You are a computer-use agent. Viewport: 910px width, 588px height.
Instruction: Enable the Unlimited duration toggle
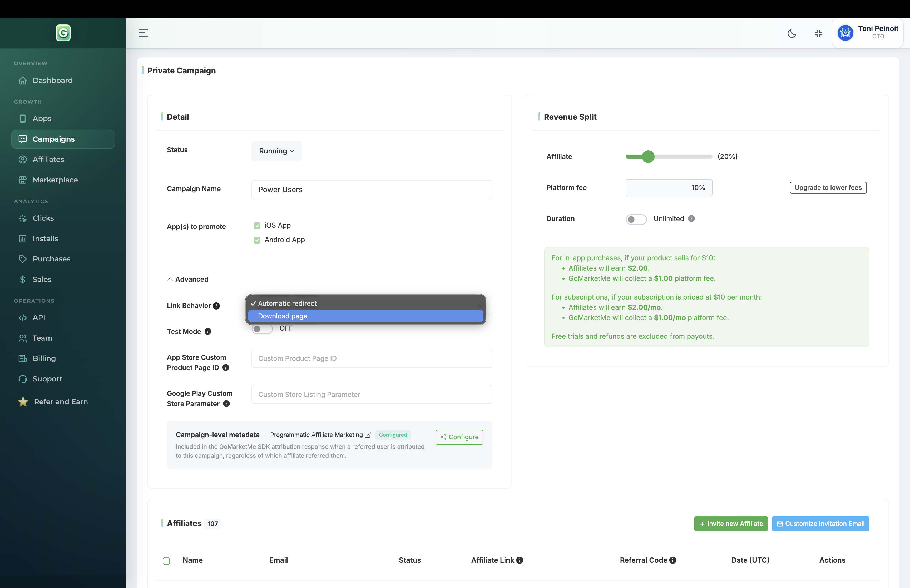click(636, 219)
